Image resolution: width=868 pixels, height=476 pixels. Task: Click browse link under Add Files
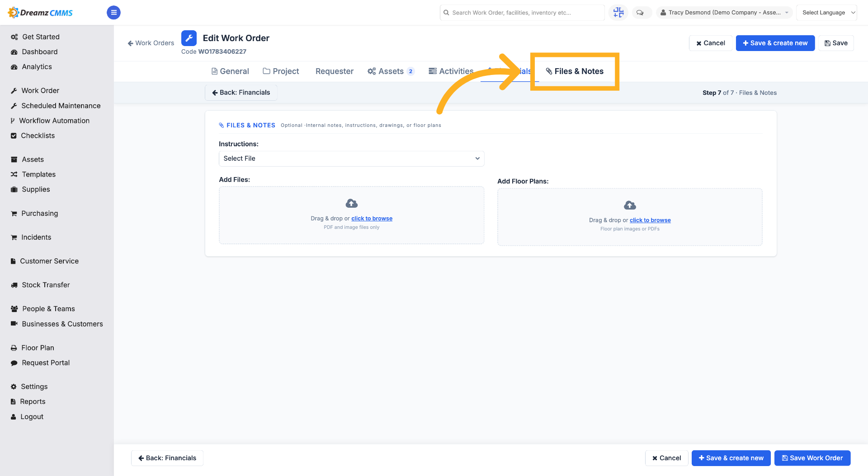[x=372, y=219]
